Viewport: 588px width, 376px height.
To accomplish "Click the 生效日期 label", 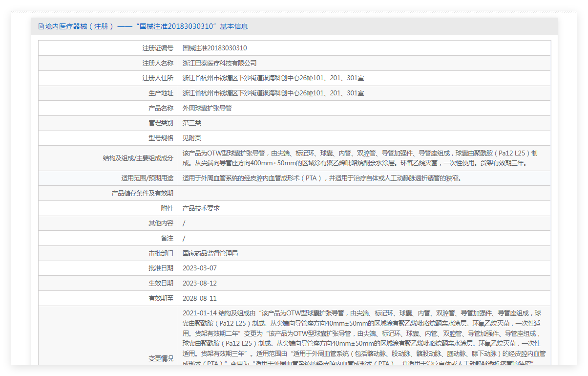I will pos(161,284).
